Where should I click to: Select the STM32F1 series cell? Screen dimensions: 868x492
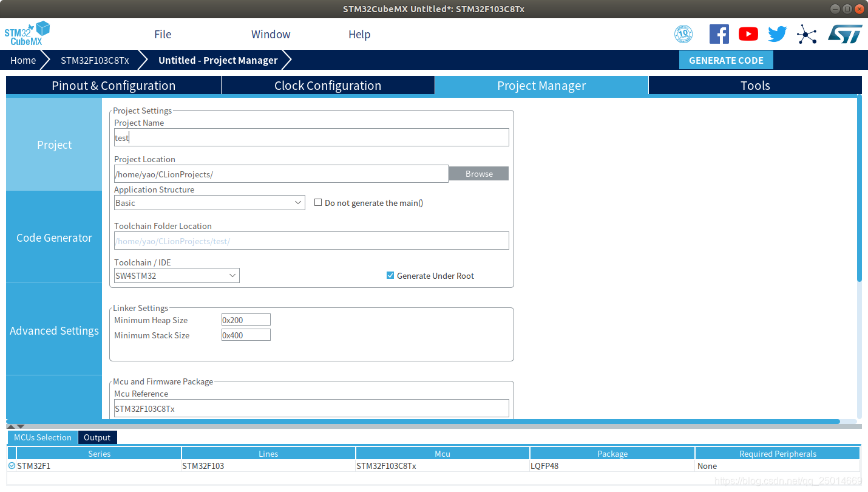point(99,466)
